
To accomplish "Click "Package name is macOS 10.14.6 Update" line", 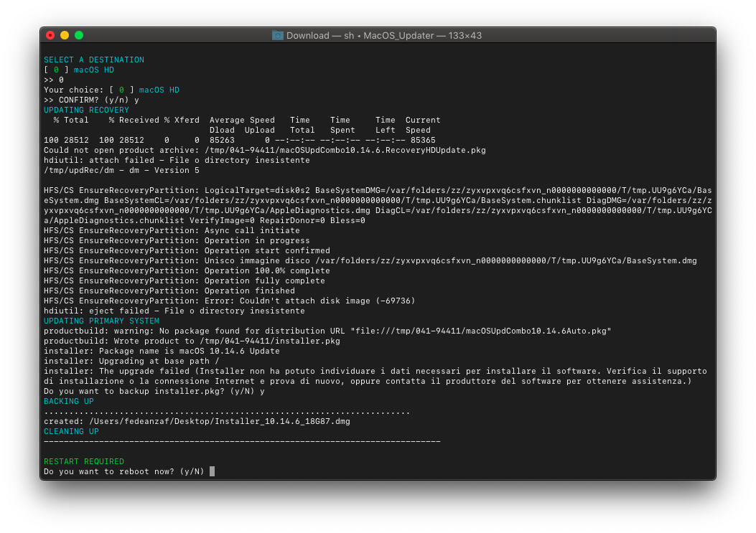I will pos(162,352).
